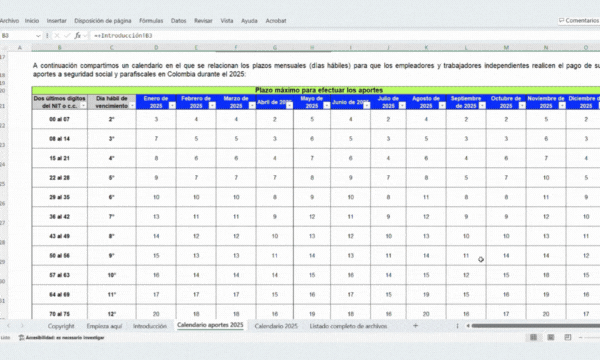600x360 pixels.
Task: Click the Plazo máximo para efectuar los aportes header
Action: 318,90
